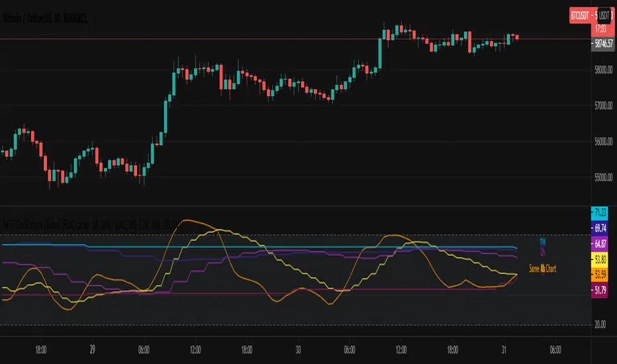Select the magenta 51.79 indicator value label
This screenshot has width=617, height=364.
click(x=600, y=291)
